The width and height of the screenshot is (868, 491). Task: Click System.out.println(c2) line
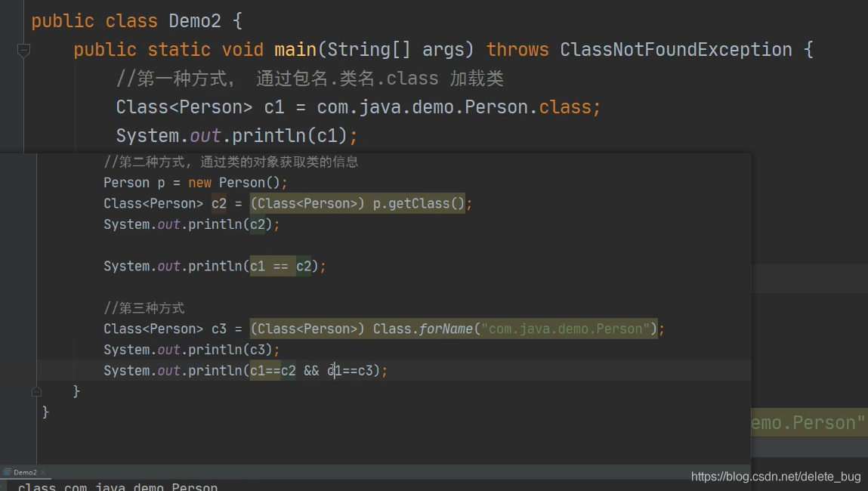click(x=192, y=224)
